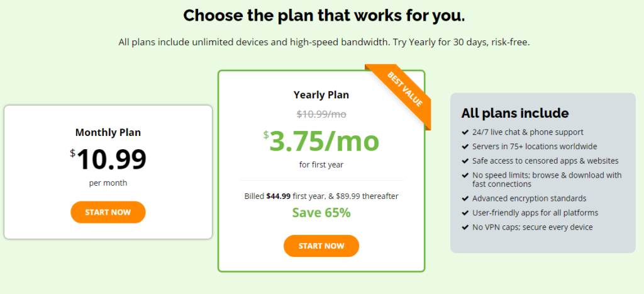Click the All plans include heading
Viewport: 644px width, 294px height.
515,113
